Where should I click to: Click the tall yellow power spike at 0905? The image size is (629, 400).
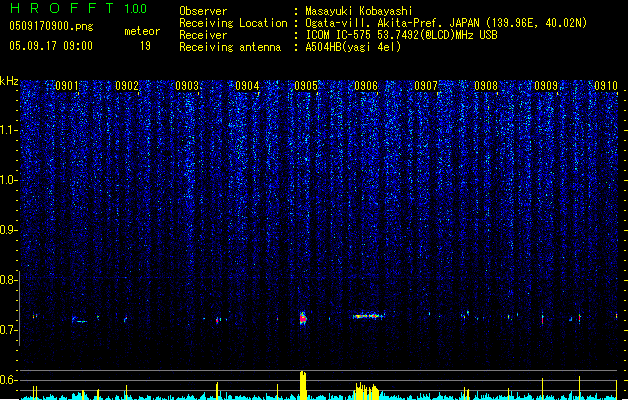point(303,385)
